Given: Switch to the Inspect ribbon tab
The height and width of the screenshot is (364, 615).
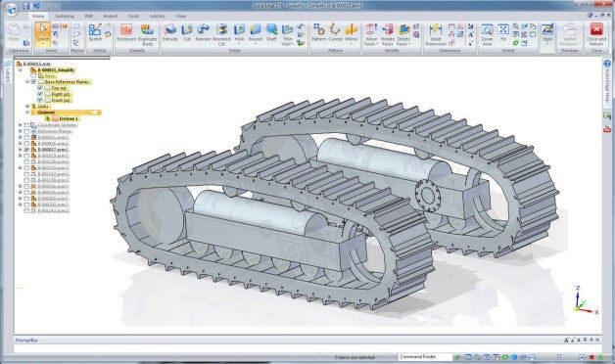Looking at the screenshot, I should coord(111,16).
